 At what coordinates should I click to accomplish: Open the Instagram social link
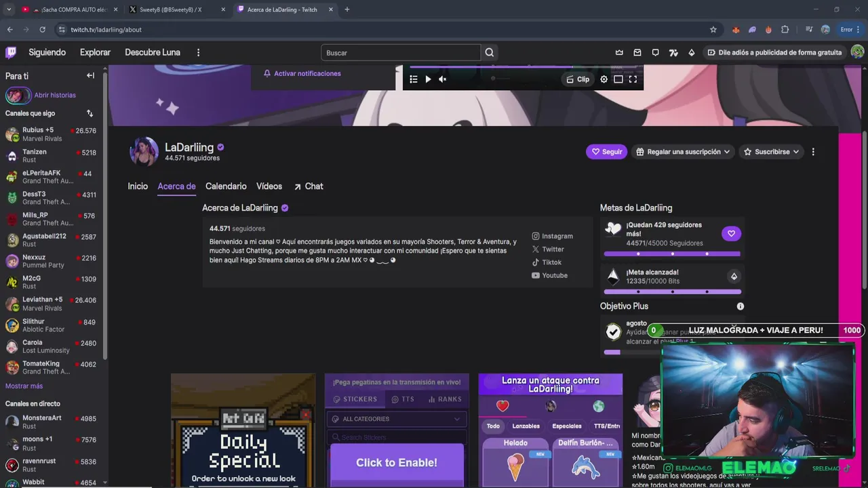click(553, 236)
